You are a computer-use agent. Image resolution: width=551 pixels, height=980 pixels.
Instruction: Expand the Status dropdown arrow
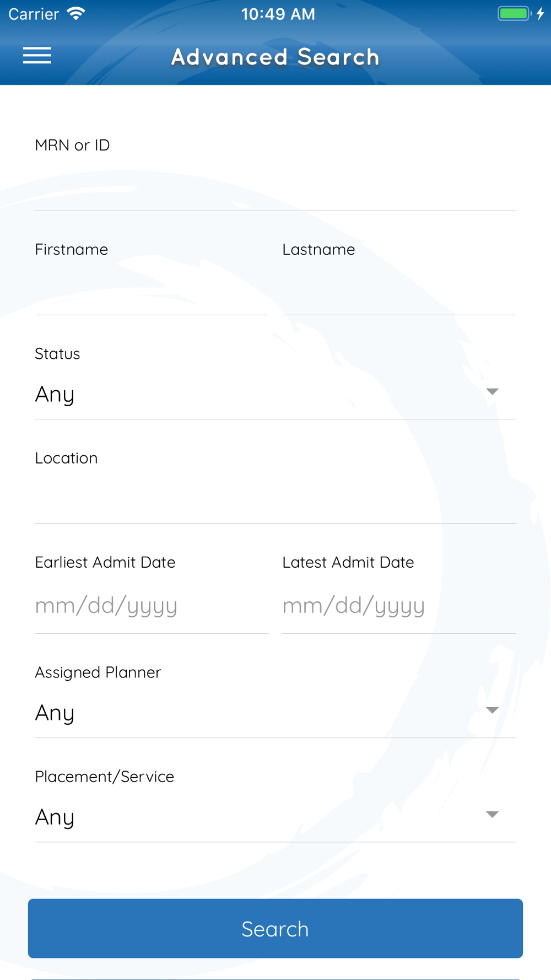[x=492, y=392]
